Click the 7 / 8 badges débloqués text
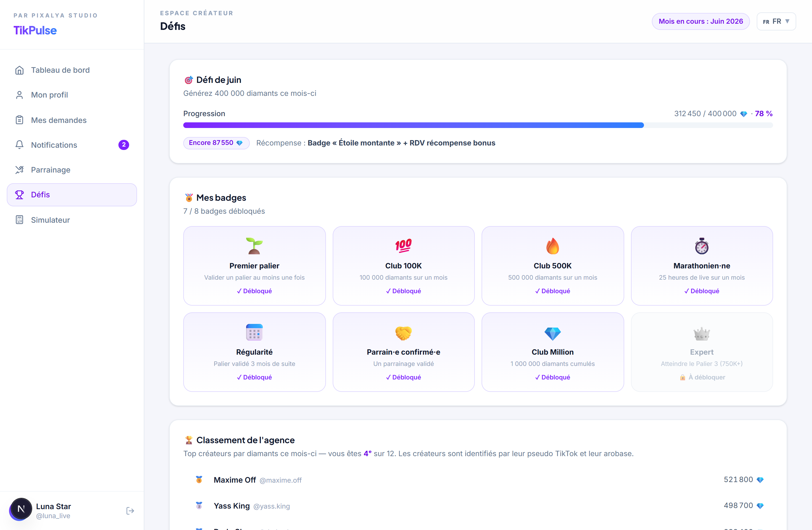The width and height of the screenshot is (812, 530). [x=224, y=211]
